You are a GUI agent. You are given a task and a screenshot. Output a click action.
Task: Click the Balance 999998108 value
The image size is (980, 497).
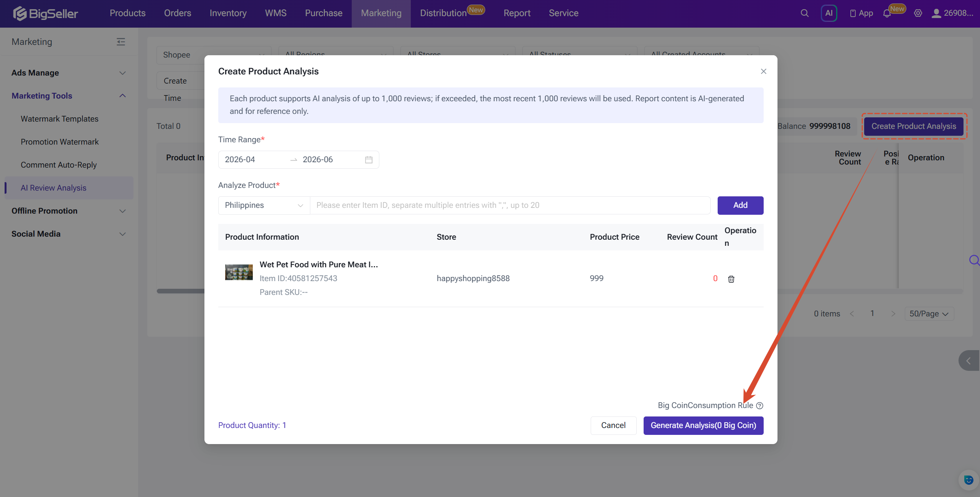[x=830, y=126]
